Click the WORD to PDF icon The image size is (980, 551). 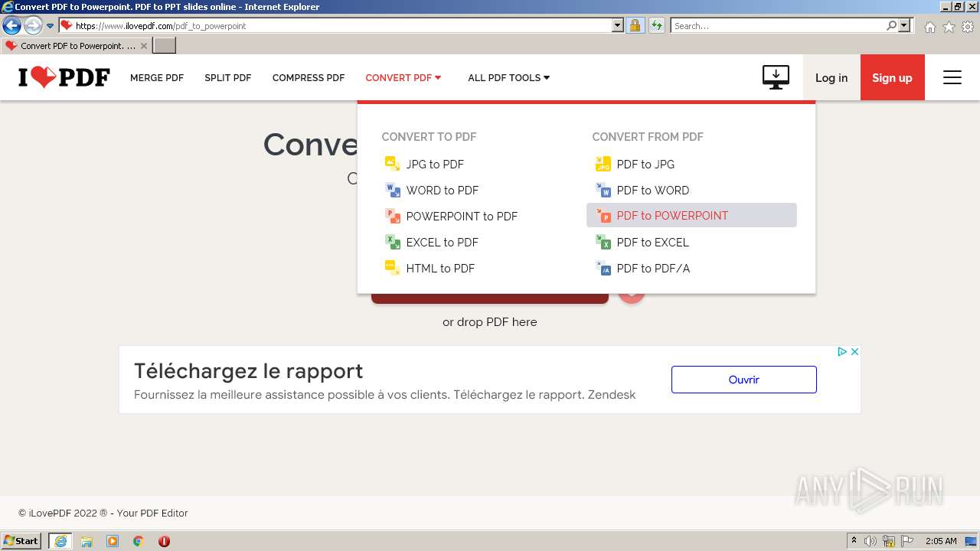[392, 190]
